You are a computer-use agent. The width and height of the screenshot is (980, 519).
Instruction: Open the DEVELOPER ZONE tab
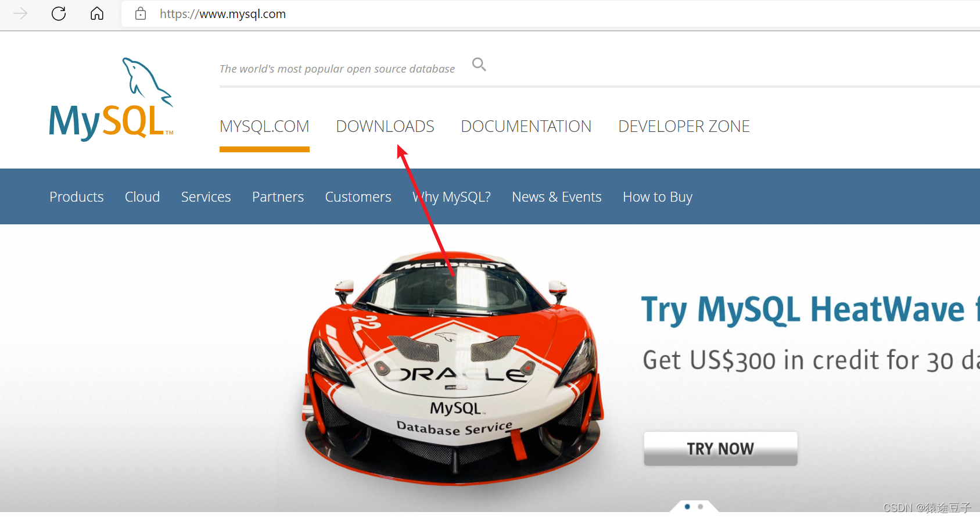click(x=684, y=126)
